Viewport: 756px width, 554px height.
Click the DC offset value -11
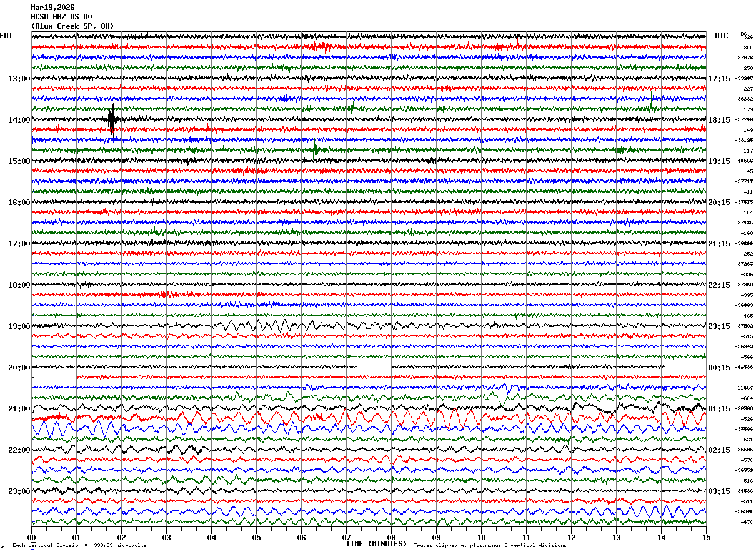pos(748,192)
